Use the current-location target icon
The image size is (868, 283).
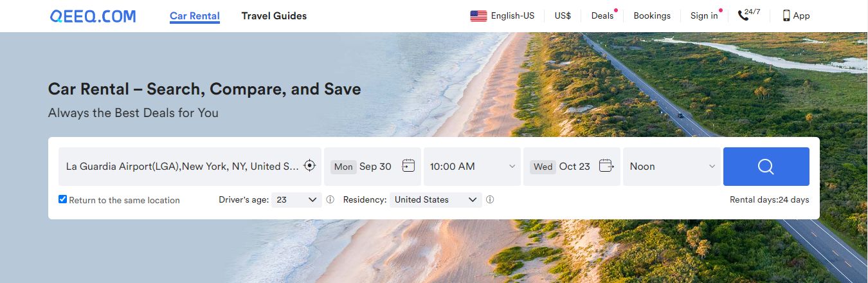point(310,166)
